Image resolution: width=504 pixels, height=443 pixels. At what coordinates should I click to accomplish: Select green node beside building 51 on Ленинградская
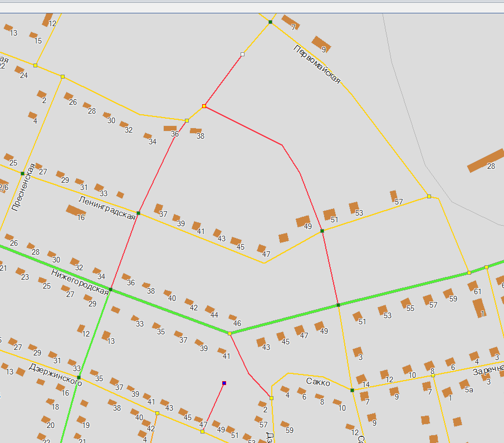click(x=322, y=231)
